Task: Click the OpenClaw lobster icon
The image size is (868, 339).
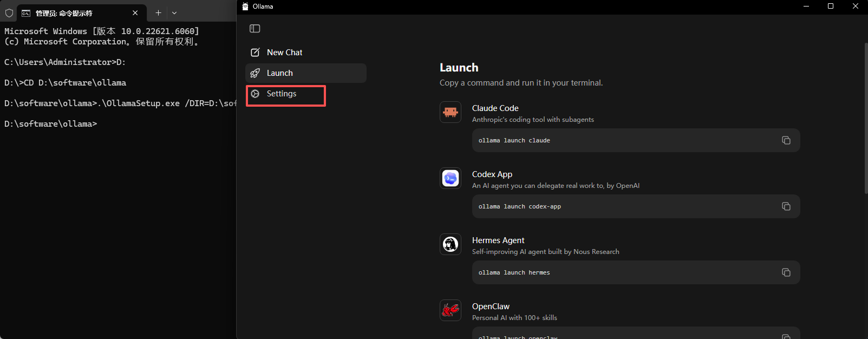Action: (x=451, y=310)
